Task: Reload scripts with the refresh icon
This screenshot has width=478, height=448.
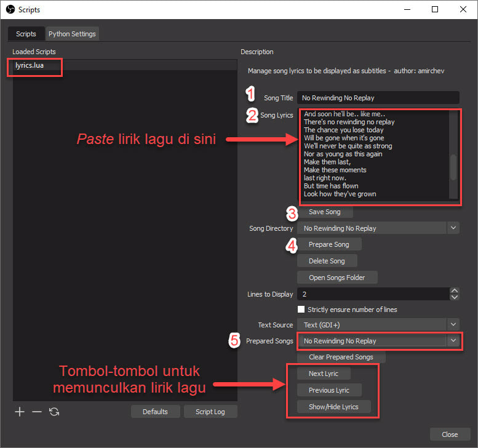Action: pos(54,412)
